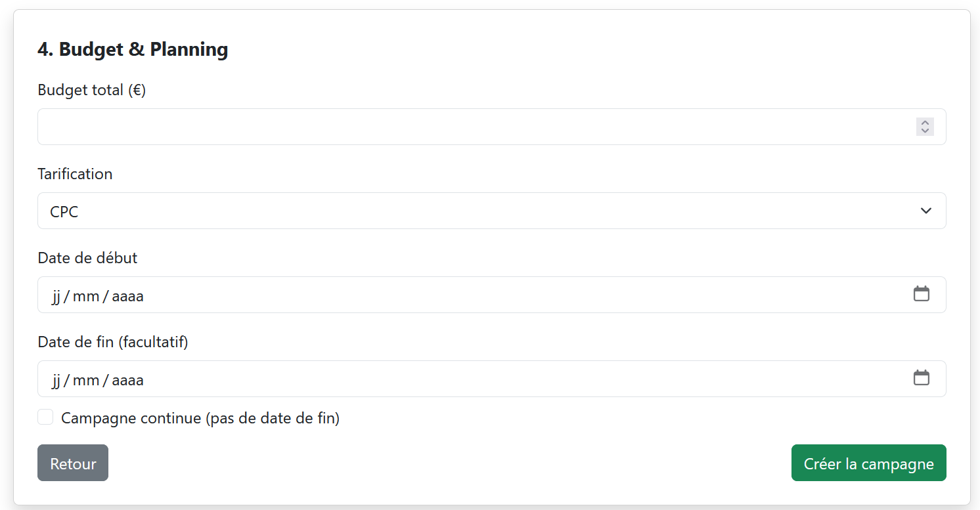This screenshot has width=980, height=510.
Task: Click the Budget total (€) label
Action: [92, 90]
